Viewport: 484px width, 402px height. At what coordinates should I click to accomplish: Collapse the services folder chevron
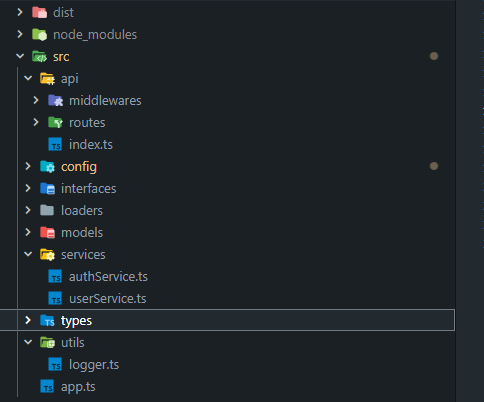click(x=28, y=254)
